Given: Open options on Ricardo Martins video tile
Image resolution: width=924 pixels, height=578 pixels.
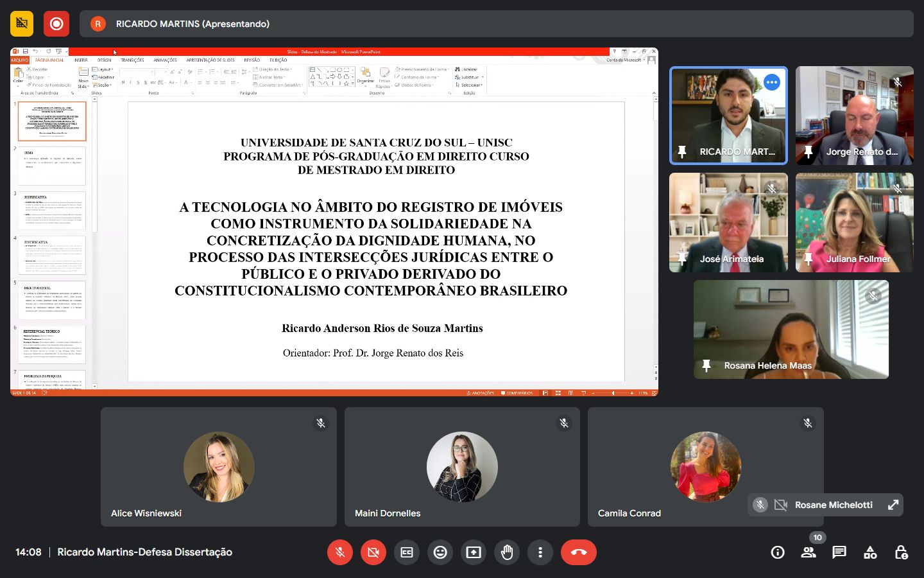Looking at the screenshot, I should point(771,82).
